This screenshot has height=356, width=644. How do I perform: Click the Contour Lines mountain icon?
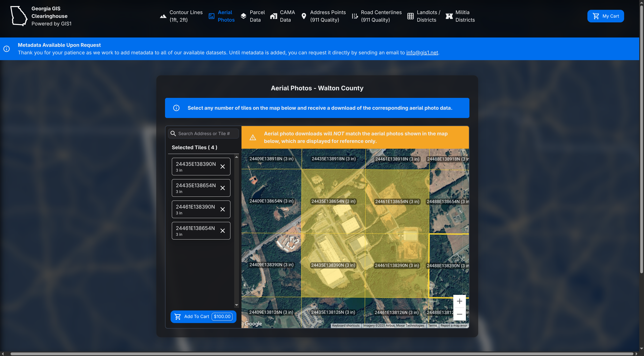[x=163, y=16]
